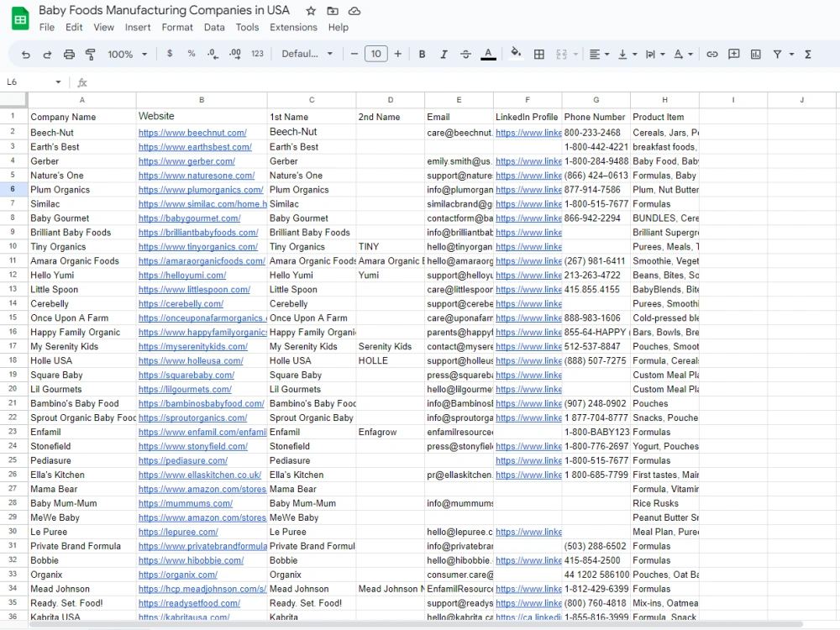Open the File menu
This screenshot has width=840, height=630.
pyautogui.click(x=46, y=28)
